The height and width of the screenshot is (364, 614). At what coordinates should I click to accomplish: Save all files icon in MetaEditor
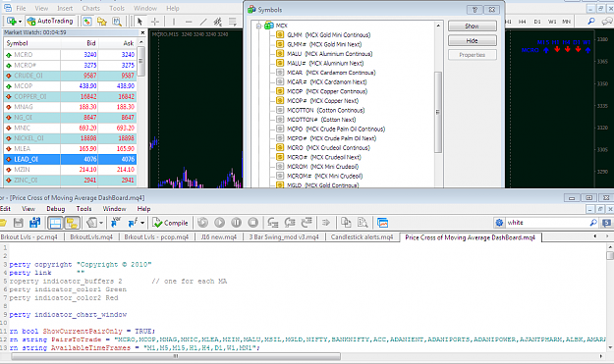coord(34,223)
